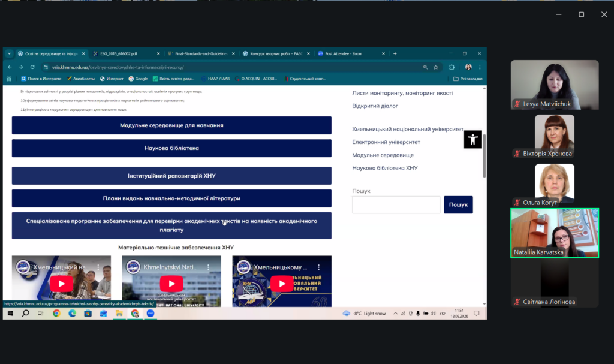Open the browser extensions puzzle icon

click(x=452, y=67)
